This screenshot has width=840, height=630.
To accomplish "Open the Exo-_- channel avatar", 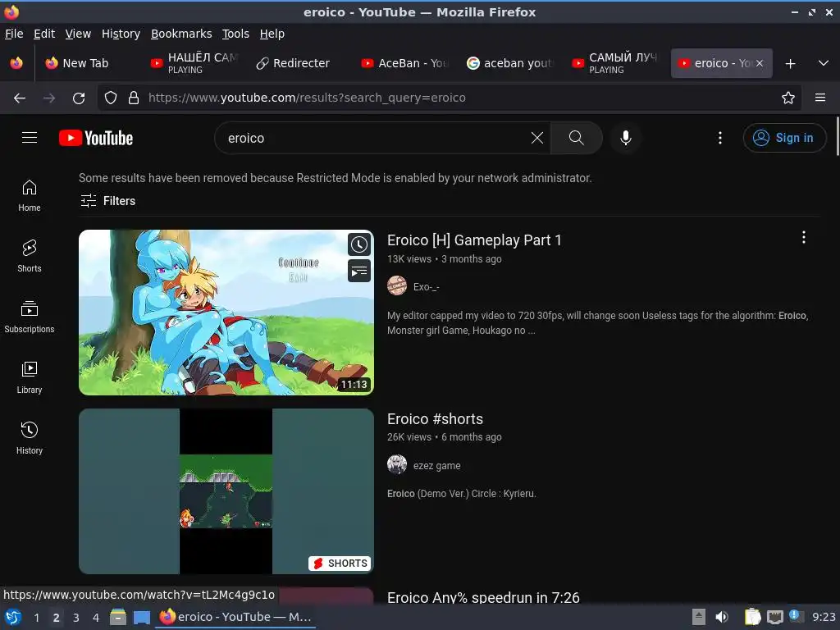I will 397,286.
